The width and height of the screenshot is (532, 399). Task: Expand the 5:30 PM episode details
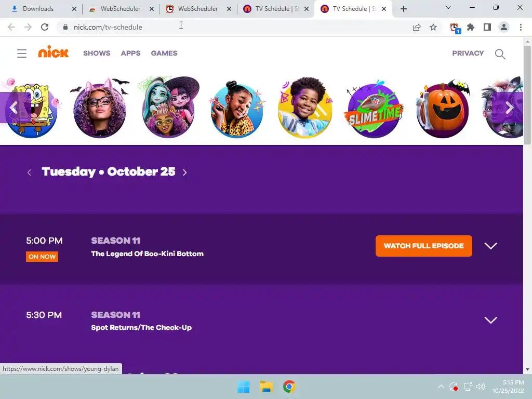click(490, 320)
